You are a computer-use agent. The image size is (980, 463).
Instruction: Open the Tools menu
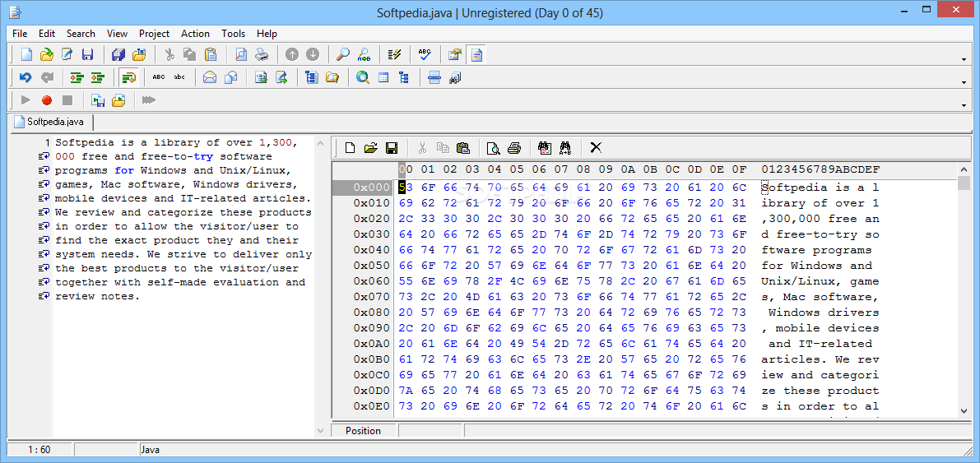(x=233, y=34)
